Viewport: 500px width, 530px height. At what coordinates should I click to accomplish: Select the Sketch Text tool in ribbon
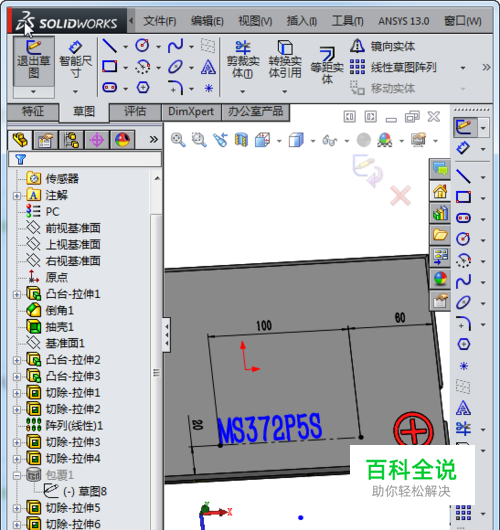tap(208, 67)
